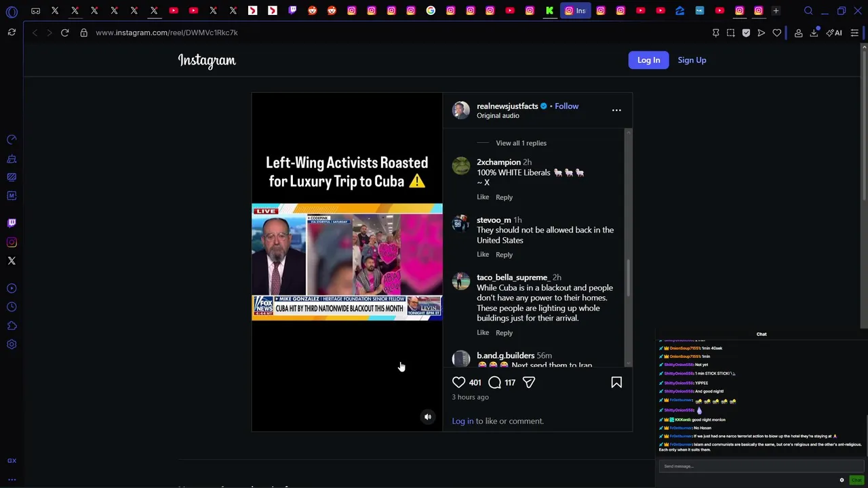868x488 pixels.
Task: Click the Log In button
Action: [x=648, y=60]
